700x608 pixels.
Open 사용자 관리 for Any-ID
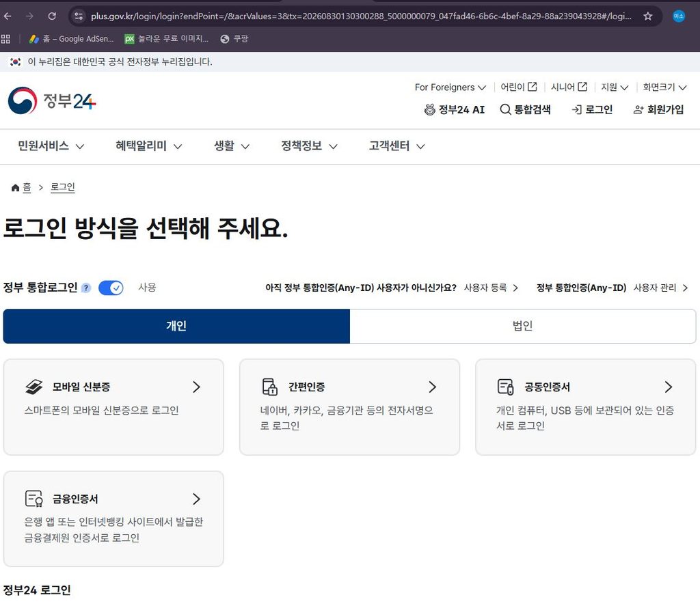(x=660, y=288)
